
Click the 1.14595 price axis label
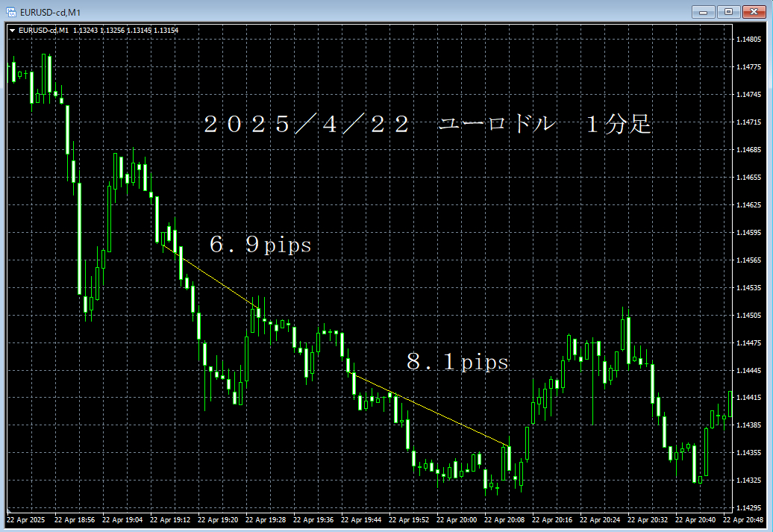(x=748, y=233)
